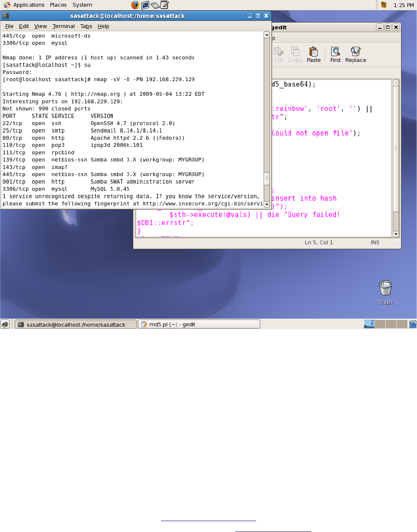Open the email launcher icon in top panel
This screenshot has width=417, height=532.
(x=155, y=5)
